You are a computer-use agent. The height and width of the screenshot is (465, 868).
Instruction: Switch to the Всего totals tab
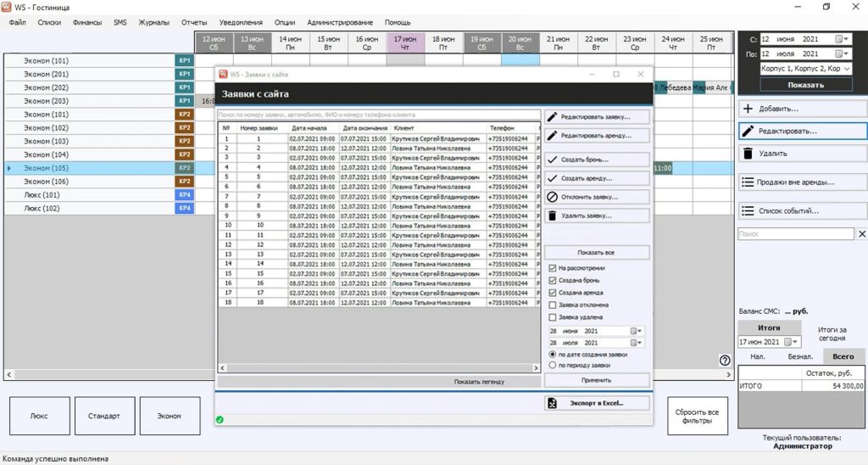click(843, 356)
